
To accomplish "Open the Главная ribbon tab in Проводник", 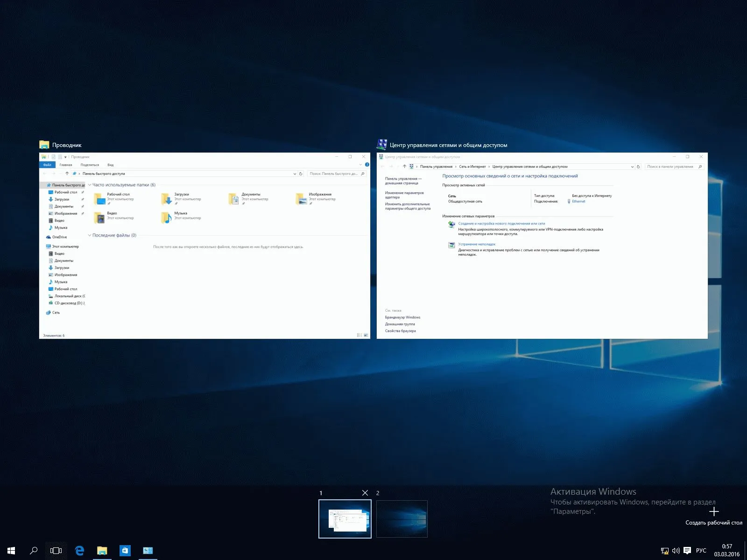I will click(66, 165).
